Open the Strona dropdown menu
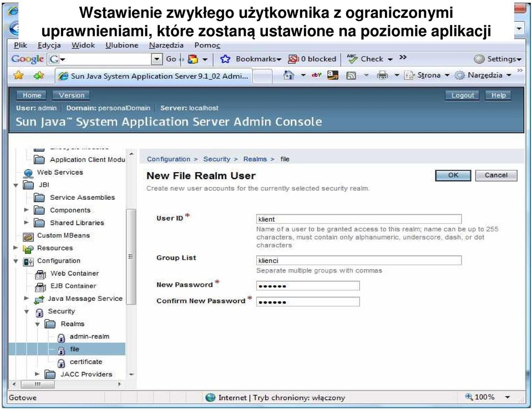 (447, 75)
